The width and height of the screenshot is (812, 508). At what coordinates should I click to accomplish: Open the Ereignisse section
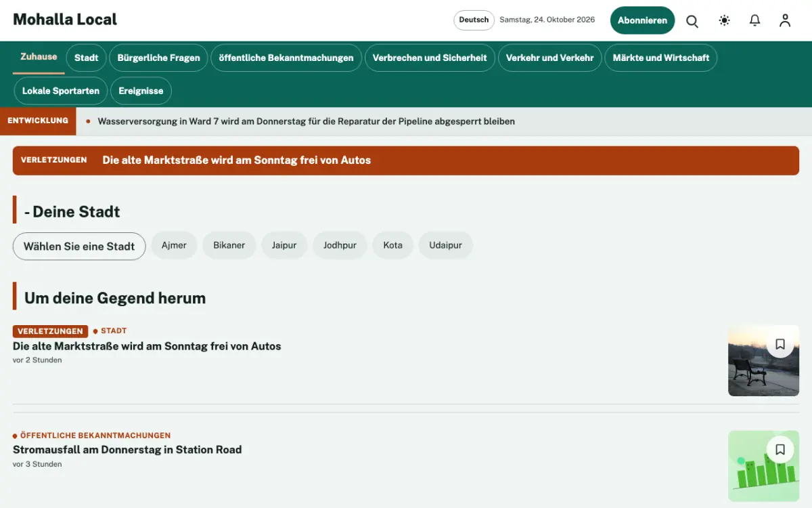141,91
